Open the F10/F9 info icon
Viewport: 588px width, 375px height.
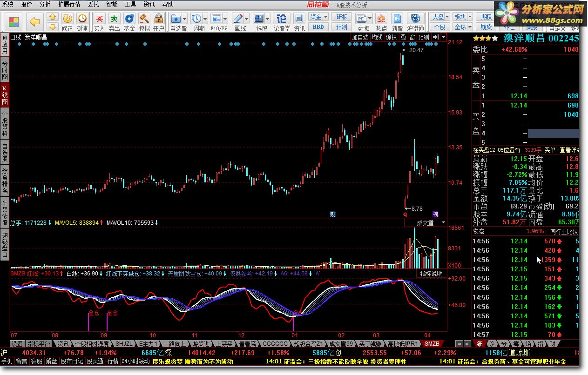[216, 18]
